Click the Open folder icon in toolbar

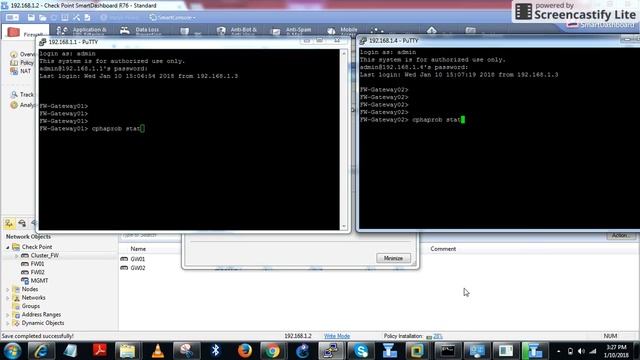[42, 18]
